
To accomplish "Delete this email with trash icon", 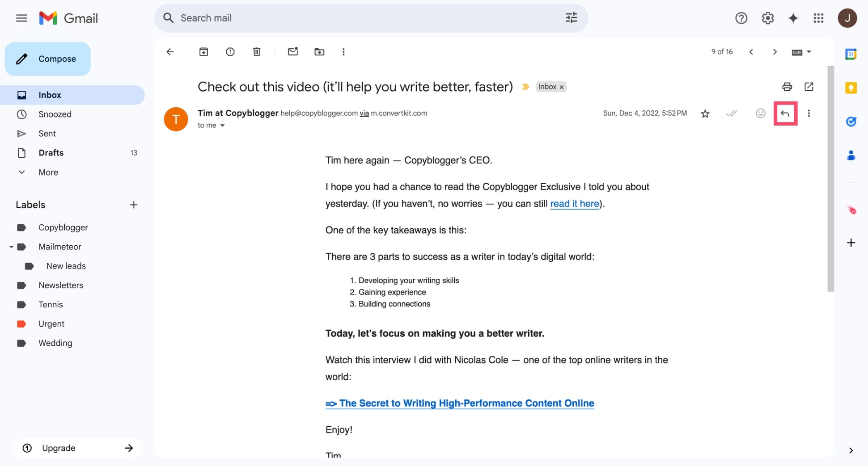I will point(257,52).
